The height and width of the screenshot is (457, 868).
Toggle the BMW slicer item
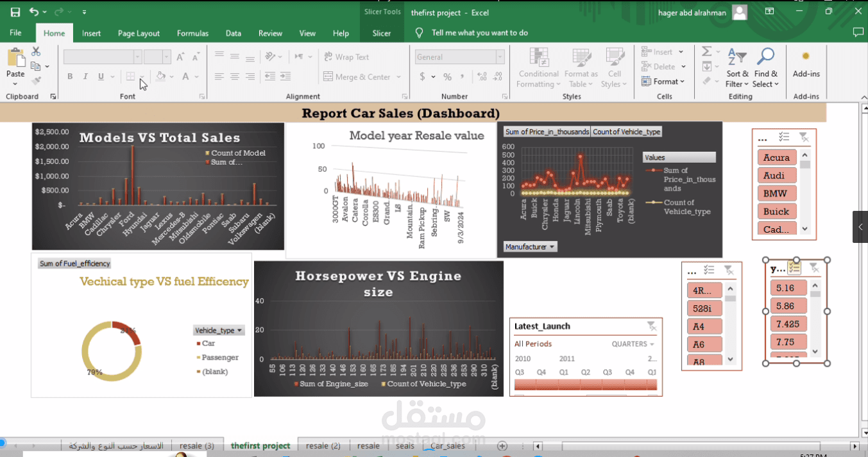(776, 194)
